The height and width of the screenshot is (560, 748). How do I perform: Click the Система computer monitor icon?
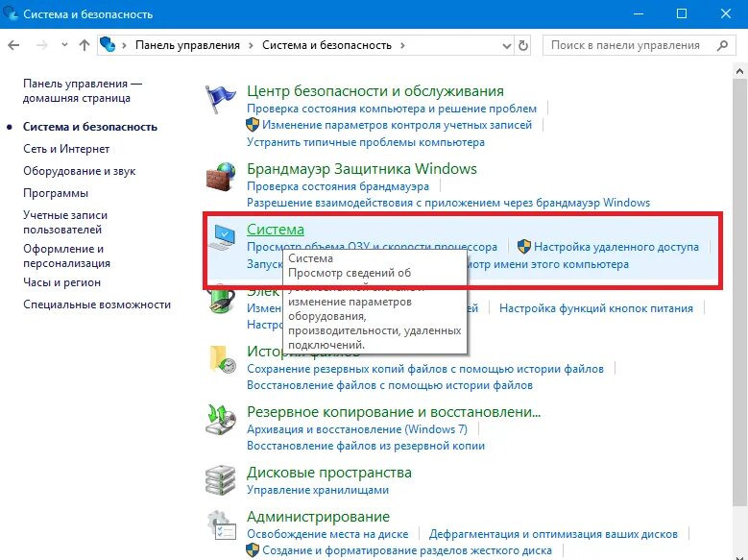click(x=223, y=237)
